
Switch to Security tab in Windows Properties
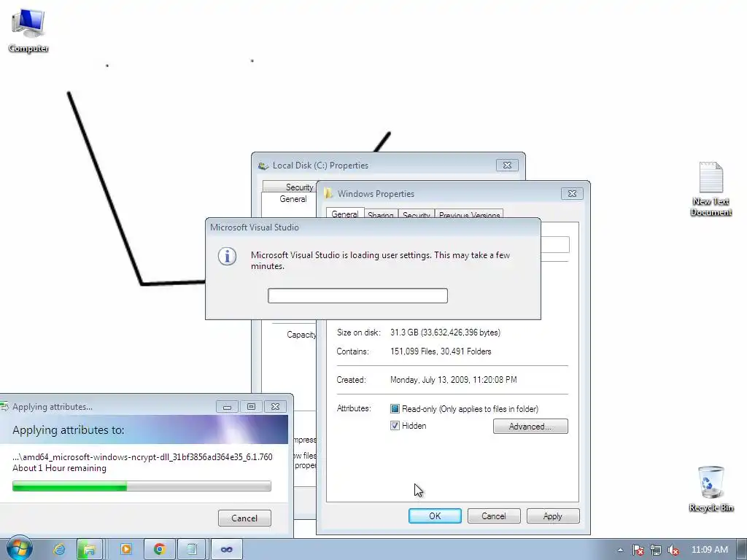(x=417, y=215)
